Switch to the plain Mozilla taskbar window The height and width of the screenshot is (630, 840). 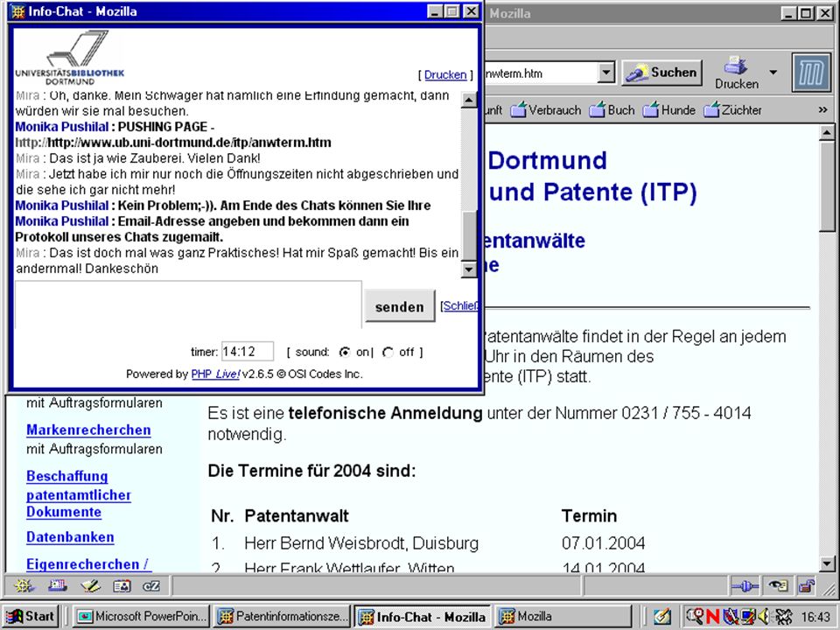point(563,617)
